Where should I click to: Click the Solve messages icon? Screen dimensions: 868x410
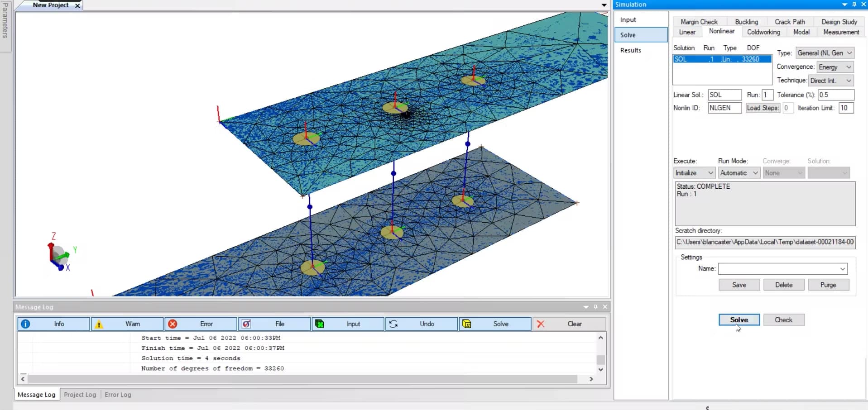coord(467,324)
